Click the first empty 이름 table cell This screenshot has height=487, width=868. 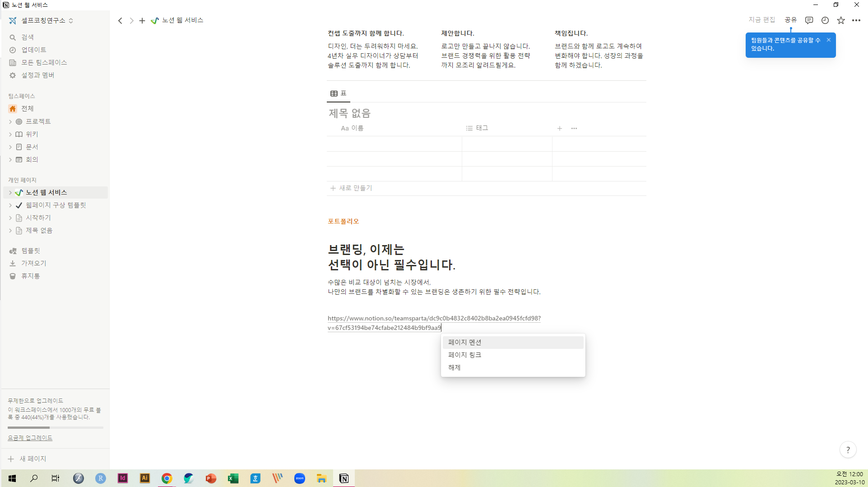click(x=394, y=144)
